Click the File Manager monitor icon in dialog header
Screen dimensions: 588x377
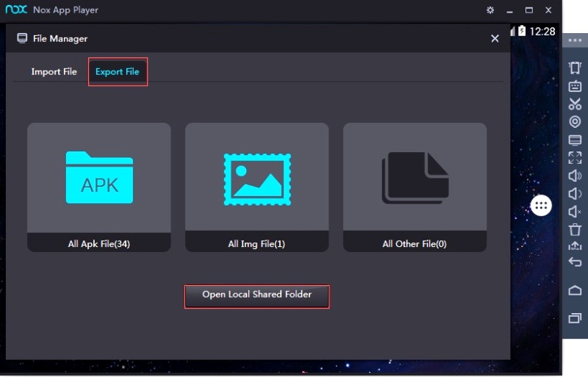[x=22, y=38]
